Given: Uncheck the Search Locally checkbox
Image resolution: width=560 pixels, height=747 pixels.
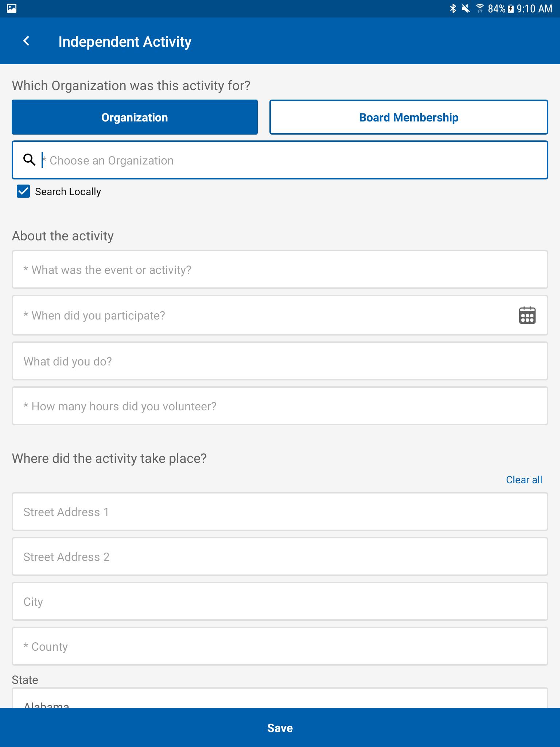Looking at the screenshot, I should point(23,191).
